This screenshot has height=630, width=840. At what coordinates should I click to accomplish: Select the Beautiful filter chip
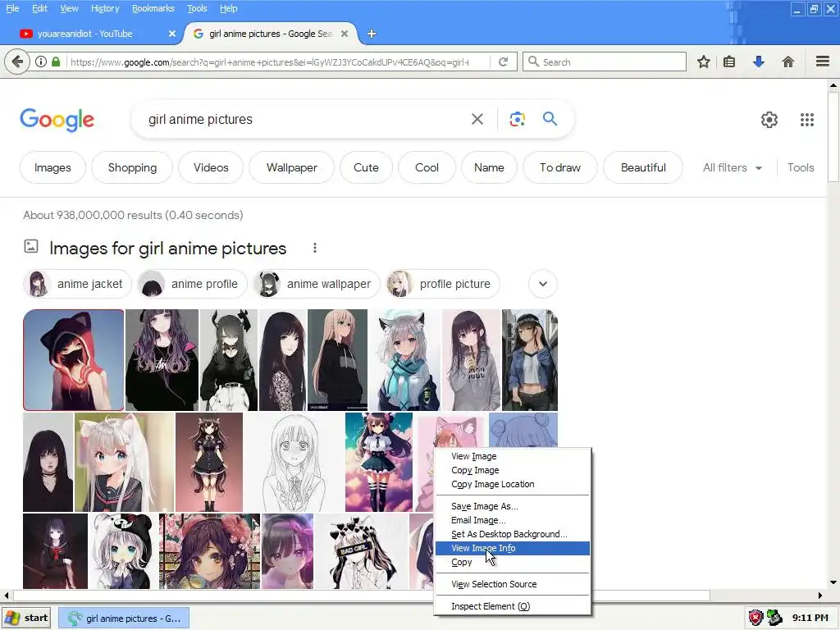[x=643, y=167]
